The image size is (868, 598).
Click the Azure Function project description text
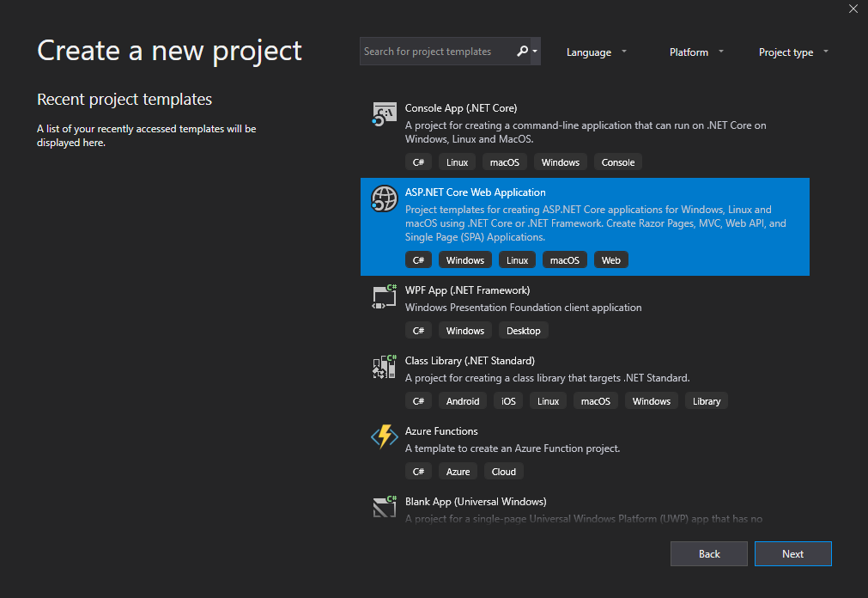512,448
